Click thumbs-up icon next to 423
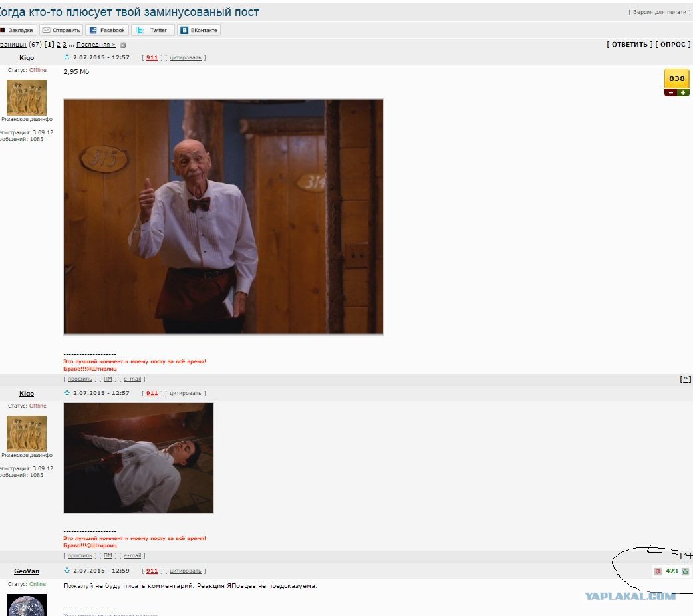 [685, 571]
